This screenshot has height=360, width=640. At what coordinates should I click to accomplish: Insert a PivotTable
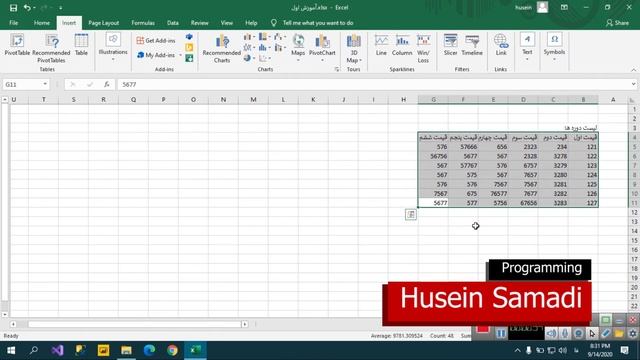[x=17, y=45]
